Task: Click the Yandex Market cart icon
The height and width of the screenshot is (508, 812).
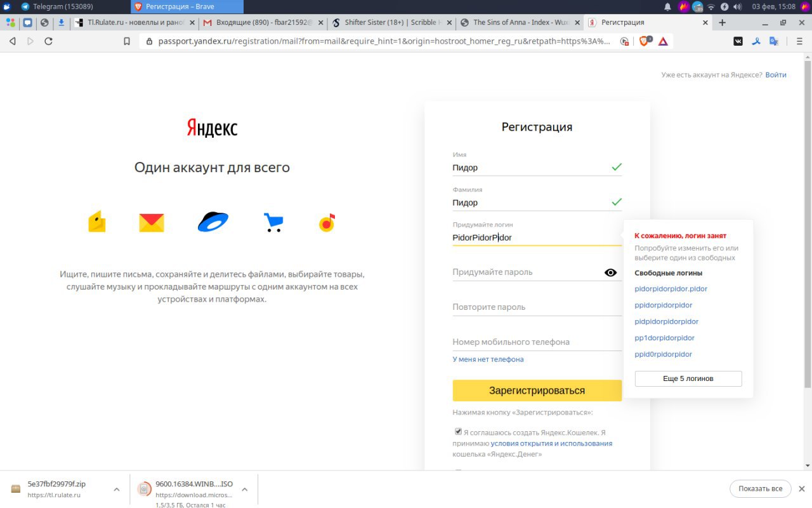Action: point(273,222)
